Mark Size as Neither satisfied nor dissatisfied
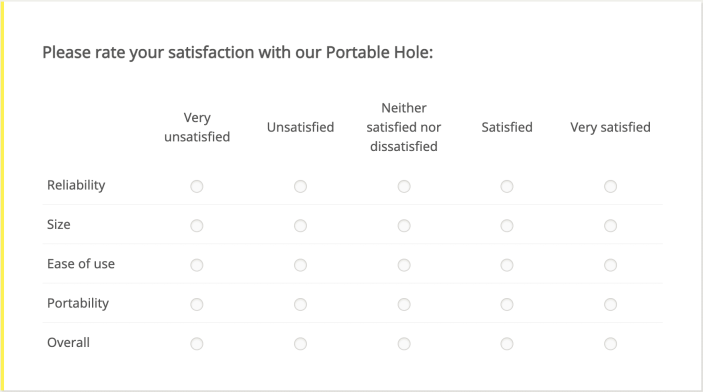Viewport: 703px width, 392px height. coord(404,226)
